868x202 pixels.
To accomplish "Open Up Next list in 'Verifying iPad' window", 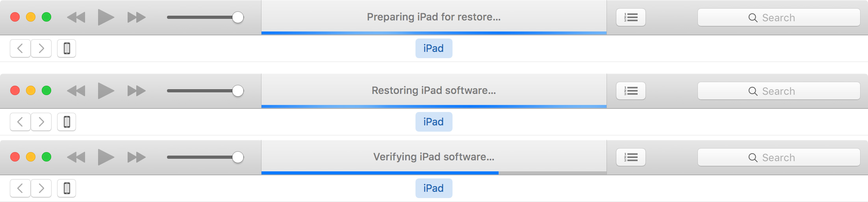I will [x=631, y=157].
